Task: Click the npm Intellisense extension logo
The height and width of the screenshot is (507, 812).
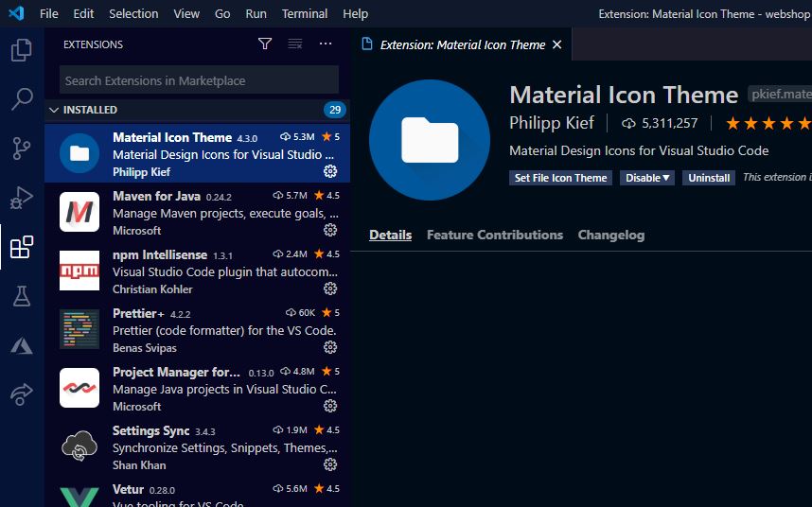Action: click(79, 271)
